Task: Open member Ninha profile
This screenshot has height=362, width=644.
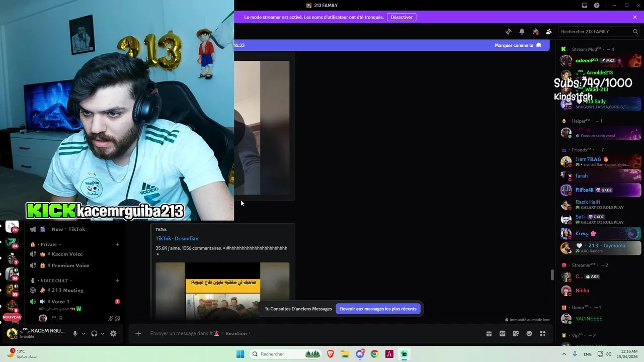Action: pos(601,291)
